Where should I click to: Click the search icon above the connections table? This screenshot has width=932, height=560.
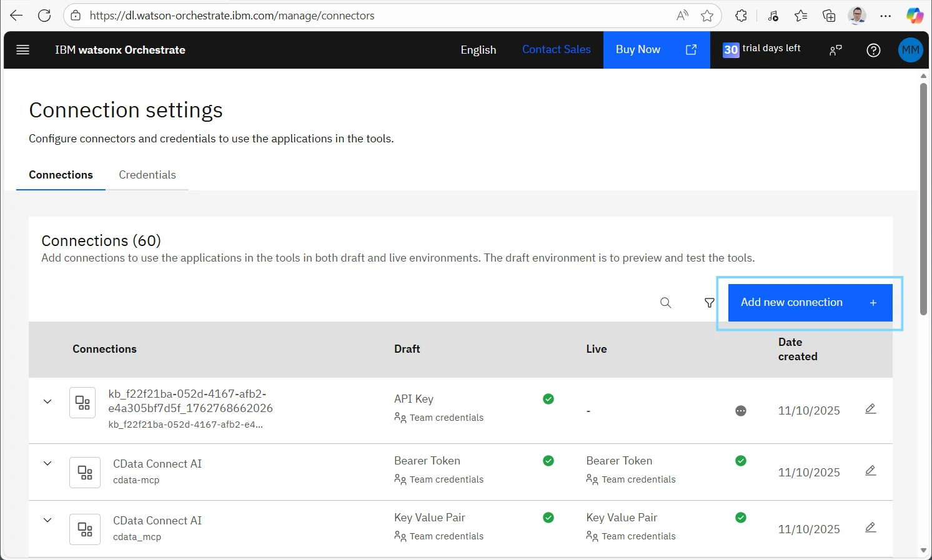(x=665, y=302)
